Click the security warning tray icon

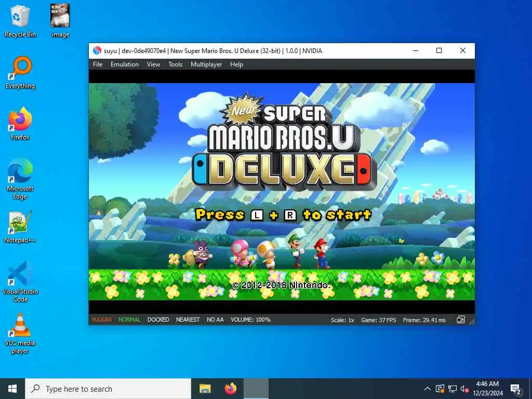[440, 389]
